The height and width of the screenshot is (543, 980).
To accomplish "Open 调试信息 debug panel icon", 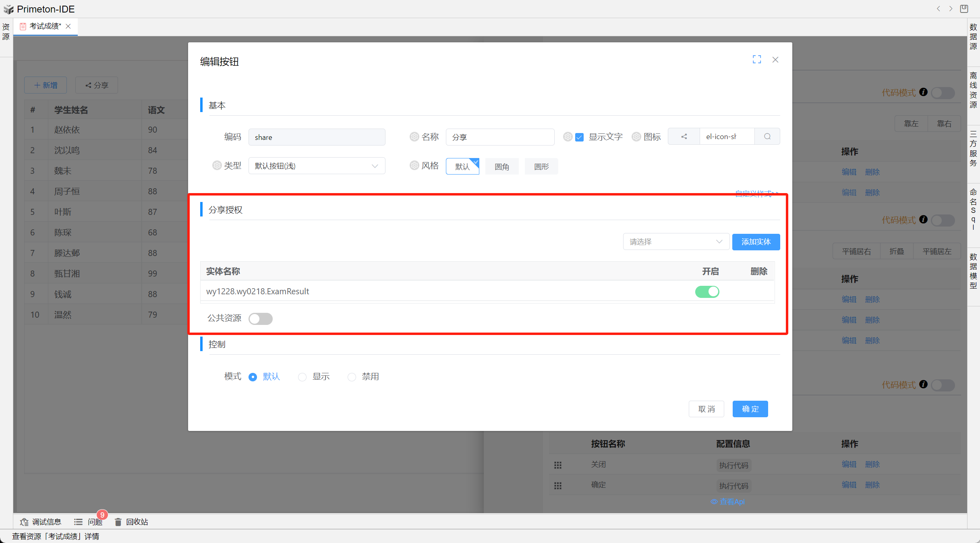I will (24, 522).
